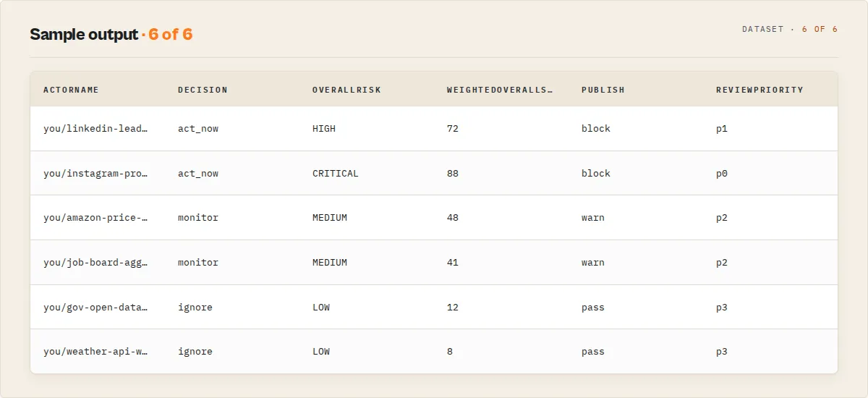Click the PUBLISH column header

(x=603, y=90)
